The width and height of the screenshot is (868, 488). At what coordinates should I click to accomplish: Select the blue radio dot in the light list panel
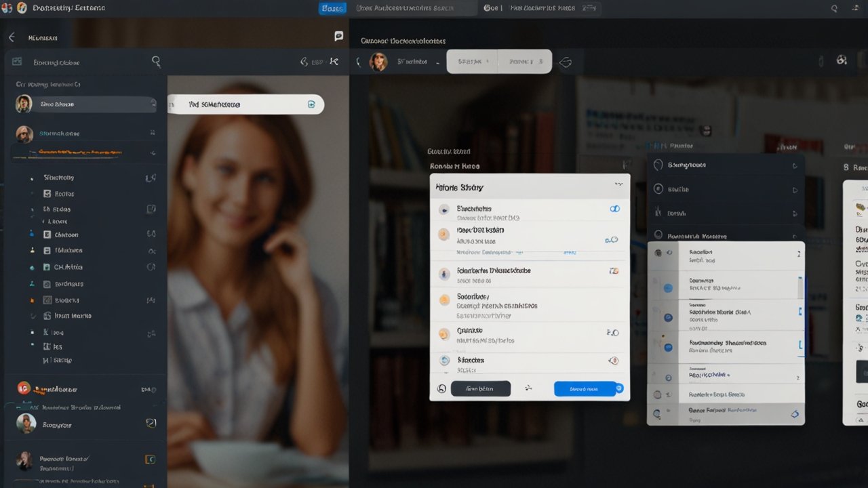pyautogui.click(x=668, y=288)
